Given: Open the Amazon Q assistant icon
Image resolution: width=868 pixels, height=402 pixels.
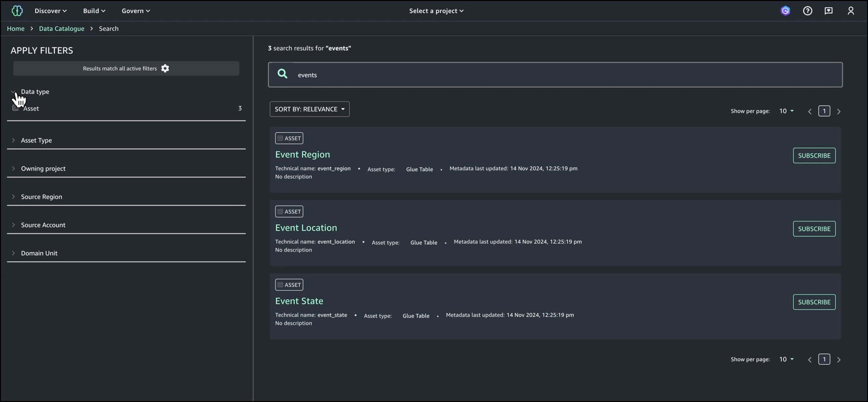Looking at the screenshot, I should (786, 10).
